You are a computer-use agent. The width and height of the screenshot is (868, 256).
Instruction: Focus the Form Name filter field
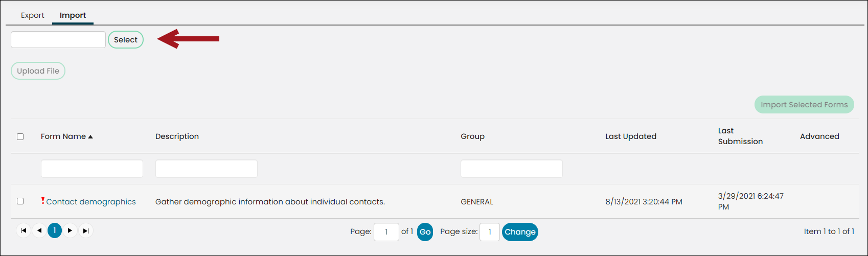[x=92, y=169]
